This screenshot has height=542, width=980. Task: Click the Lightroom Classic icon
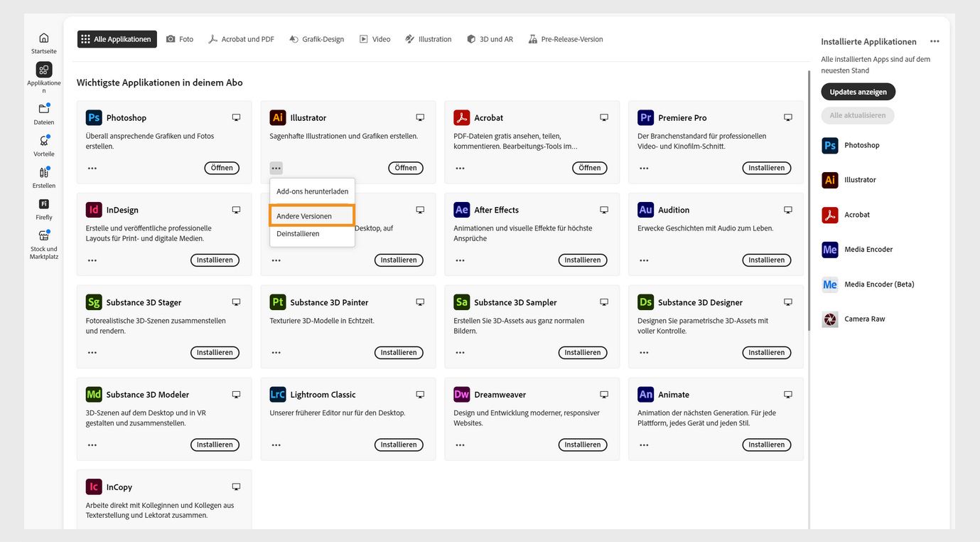278,394
